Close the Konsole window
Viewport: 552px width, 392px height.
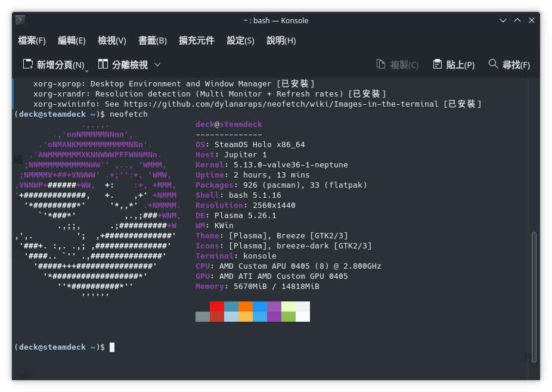(x=532, y=20)
